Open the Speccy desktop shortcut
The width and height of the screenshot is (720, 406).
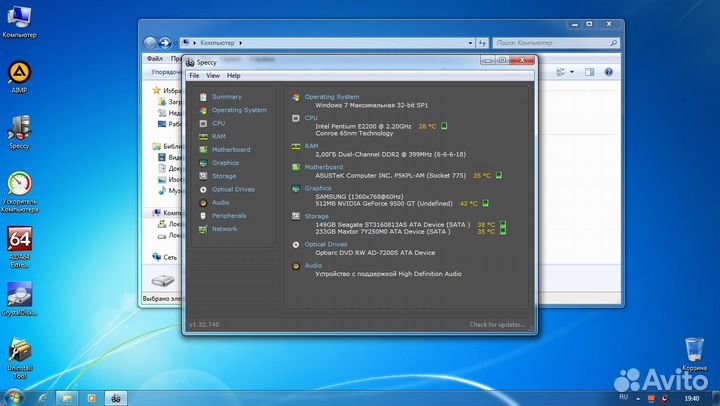click(19, 132)
